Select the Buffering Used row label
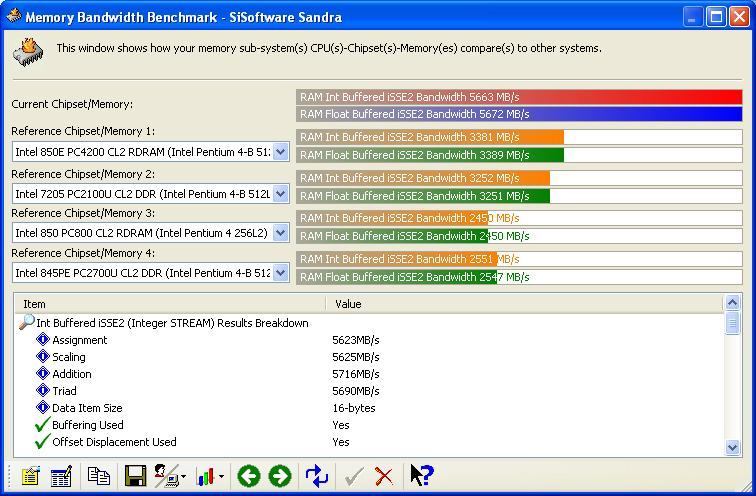 (88, 425)
